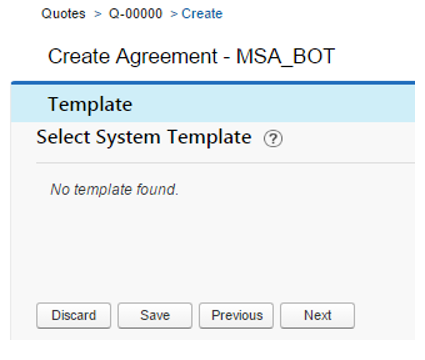Click the No template found message
The image size is (425, 360).
(x=114, y=189)
